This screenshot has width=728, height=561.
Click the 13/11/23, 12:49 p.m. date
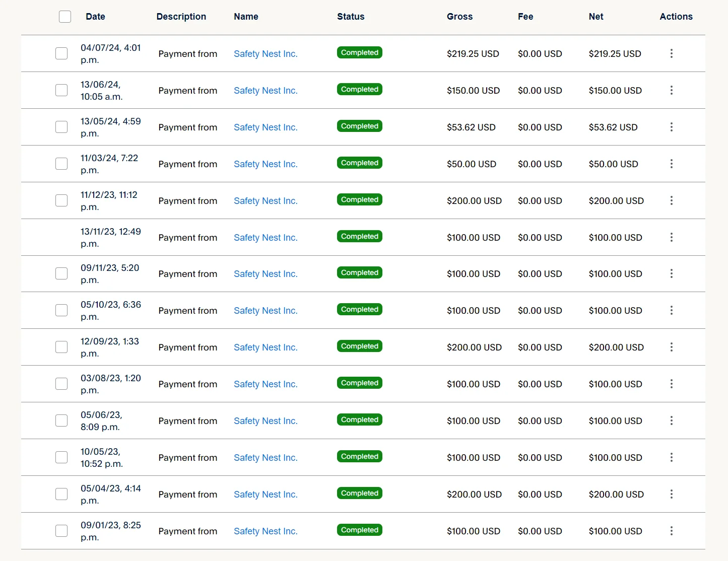(x=111, y=238)
